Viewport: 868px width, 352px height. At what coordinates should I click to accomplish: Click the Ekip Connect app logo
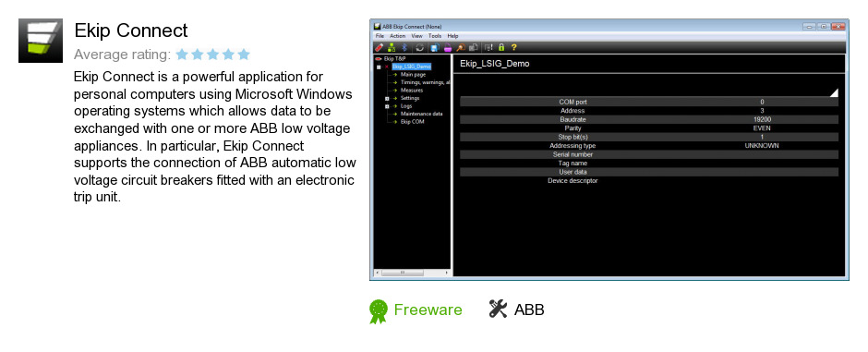tap(41, 41)
